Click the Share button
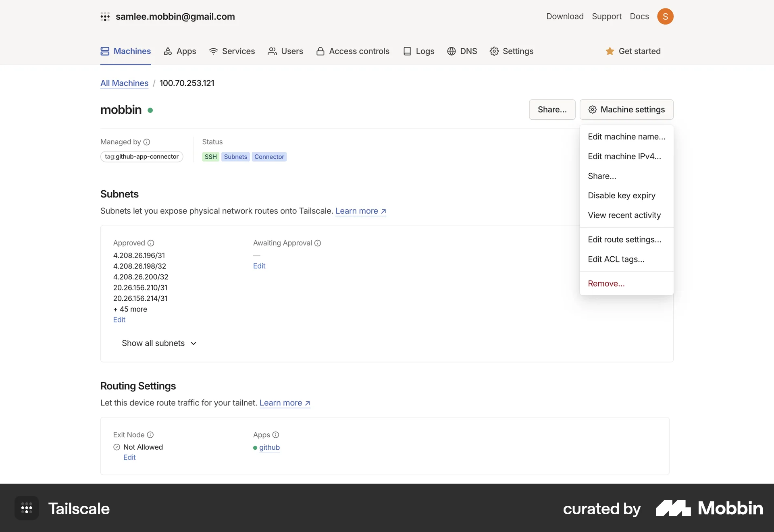Image resolution: width=774 pixels, height=532 pixels. [x=552, y=109]
